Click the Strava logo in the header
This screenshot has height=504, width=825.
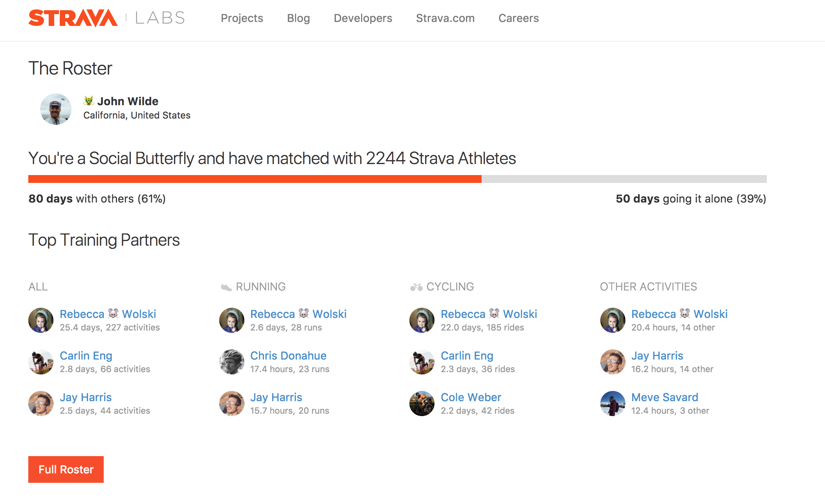[x=73, y=18]
